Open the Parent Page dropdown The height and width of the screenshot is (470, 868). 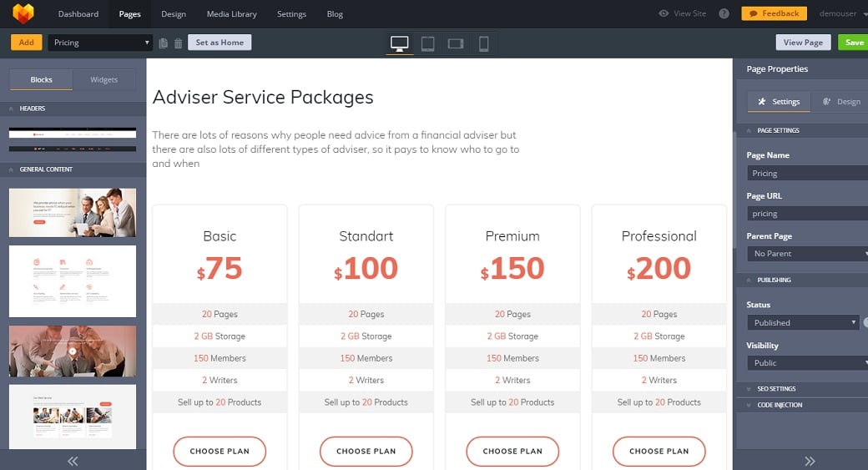pos(806,254)
